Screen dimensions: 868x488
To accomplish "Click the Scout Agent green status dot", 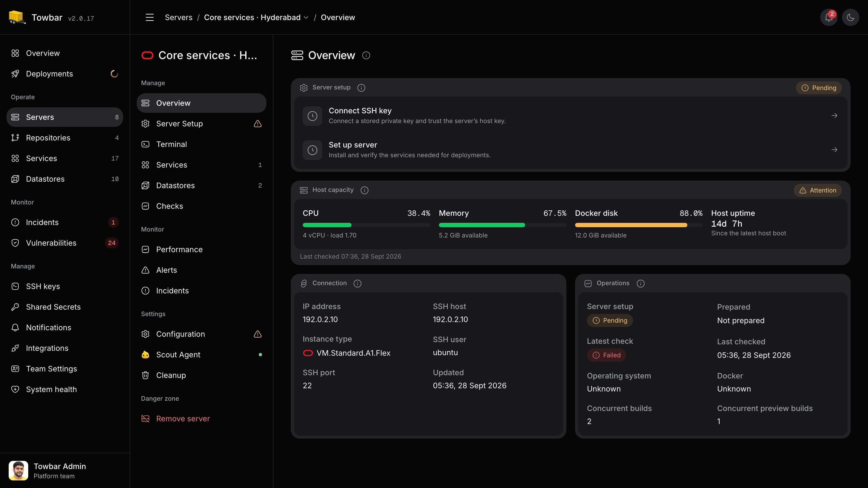I will [x=260, y=355].
